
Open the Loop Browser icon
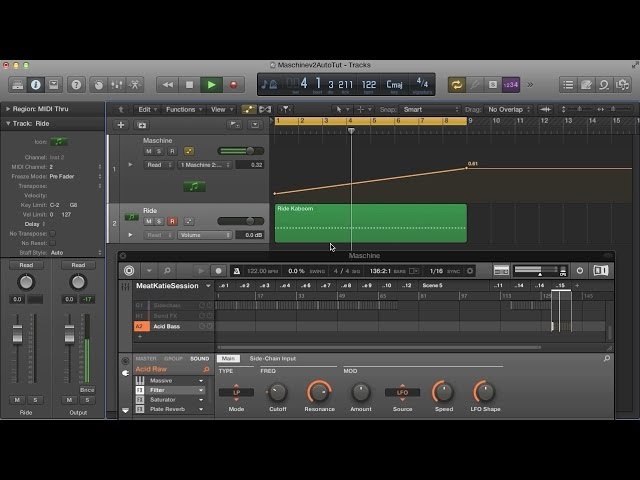604,84
